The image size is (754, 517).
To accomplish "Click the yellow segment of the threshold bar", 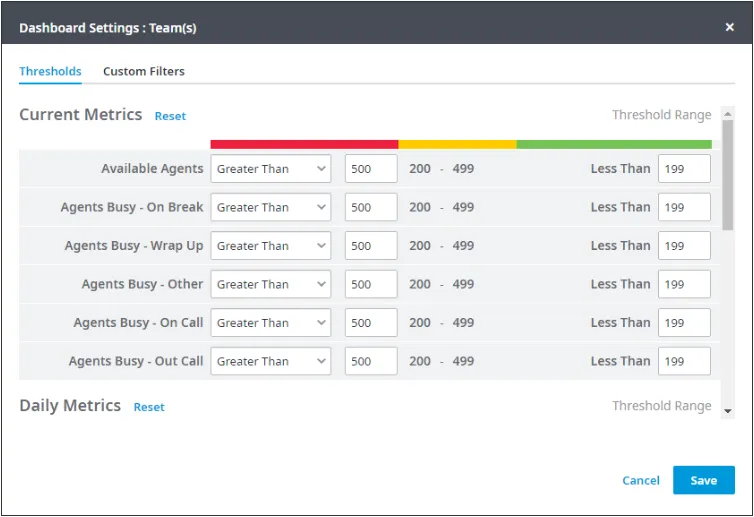I will pos(457,144).
